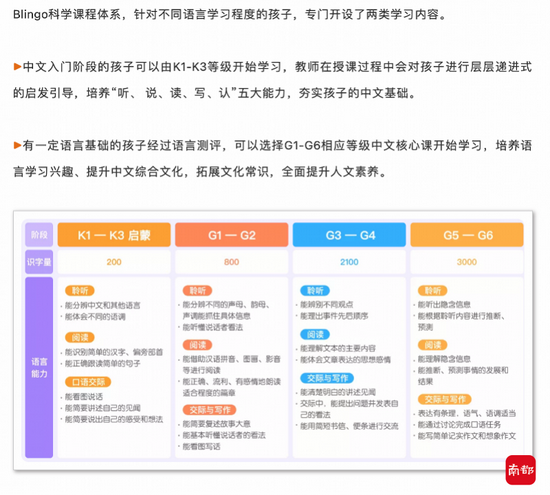Click the text line starting '言学习兴趣、提升中文'

[200, 172]
